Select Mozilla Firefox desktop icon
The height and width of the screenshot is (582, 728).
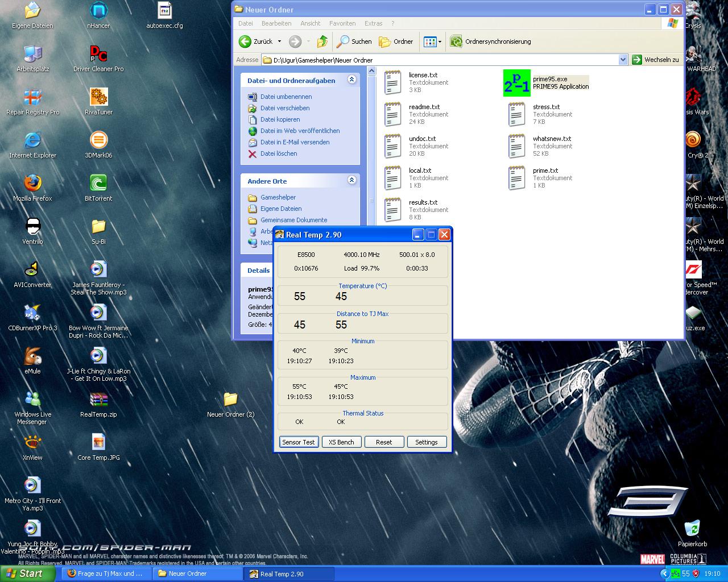(x=32, y=188)
